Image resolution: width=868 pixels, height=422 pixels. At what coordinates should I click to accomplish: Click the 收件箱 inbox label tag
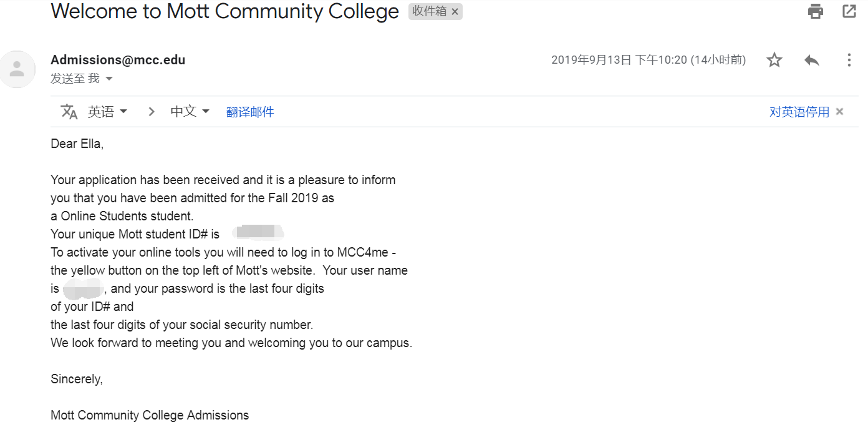pyautogui.click(x=429, y=12)
